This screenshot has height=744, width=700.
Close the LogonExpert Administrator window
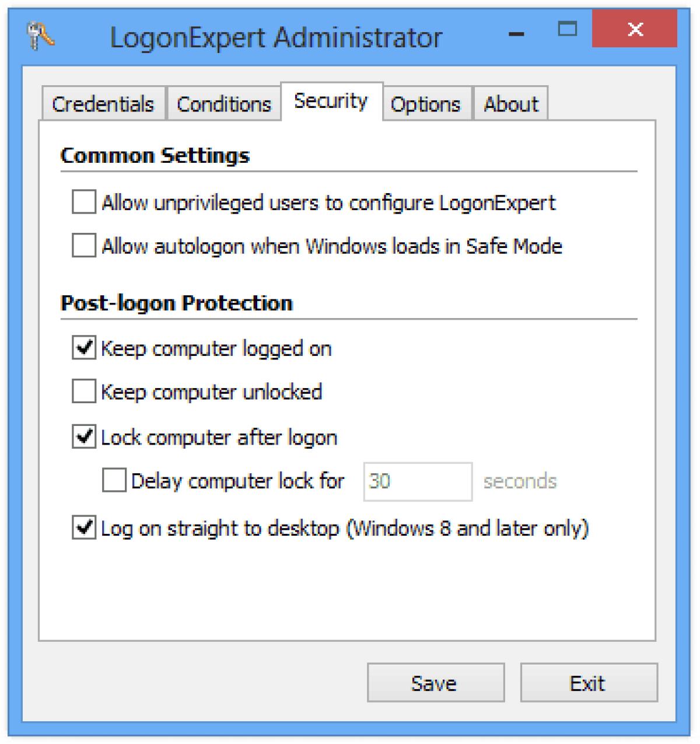click(x=635, y=30)
